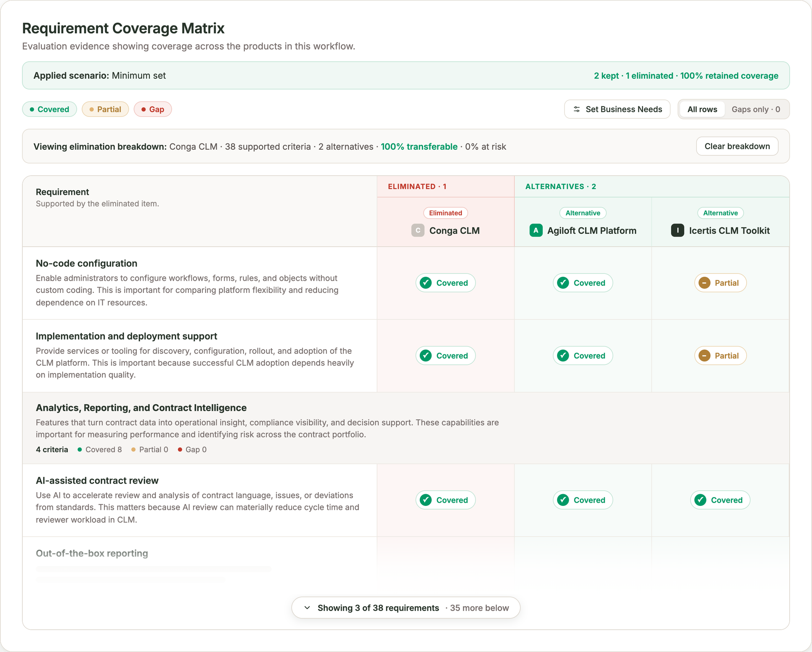Click the 100% retained coverage summary
The width and height of the screenshot is (812, 652).
point(729,75)
